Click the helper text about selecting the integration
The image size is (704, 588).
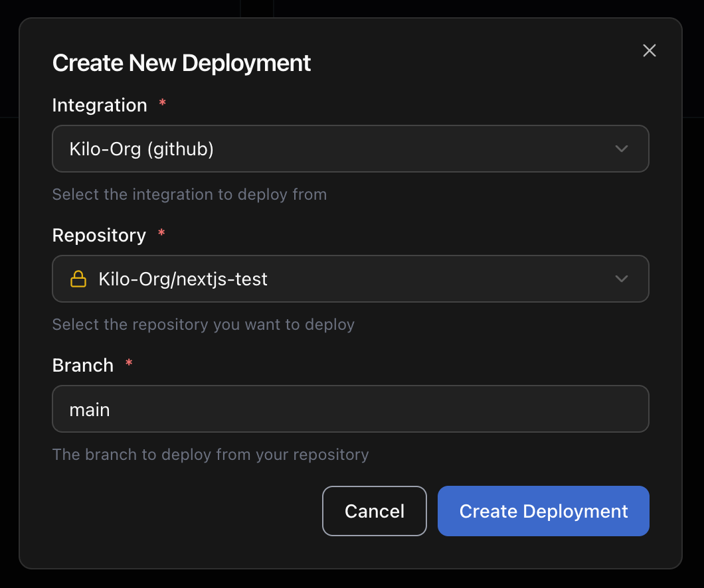[x=189, y=194]
